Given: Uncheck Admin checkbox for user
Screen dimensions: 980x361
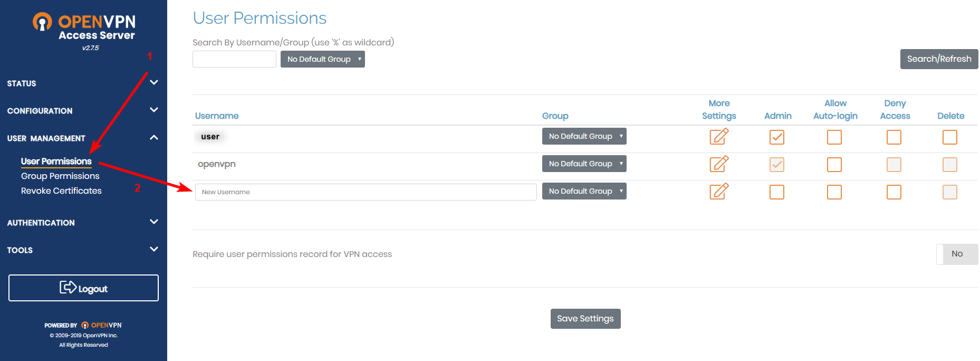Looking at the screenshot, I should click(x=777, y=137).
